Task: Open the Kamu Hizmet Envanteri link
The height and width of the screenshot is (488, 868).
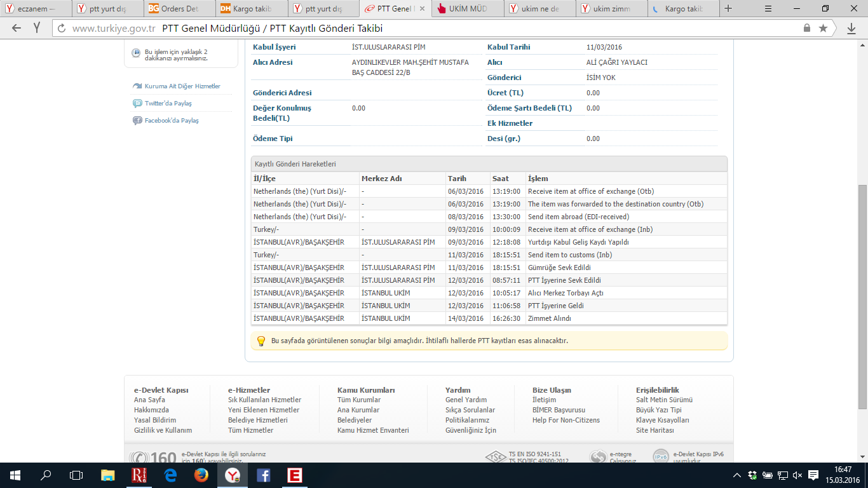Action: pyautogui.click(x=373, y=431)
